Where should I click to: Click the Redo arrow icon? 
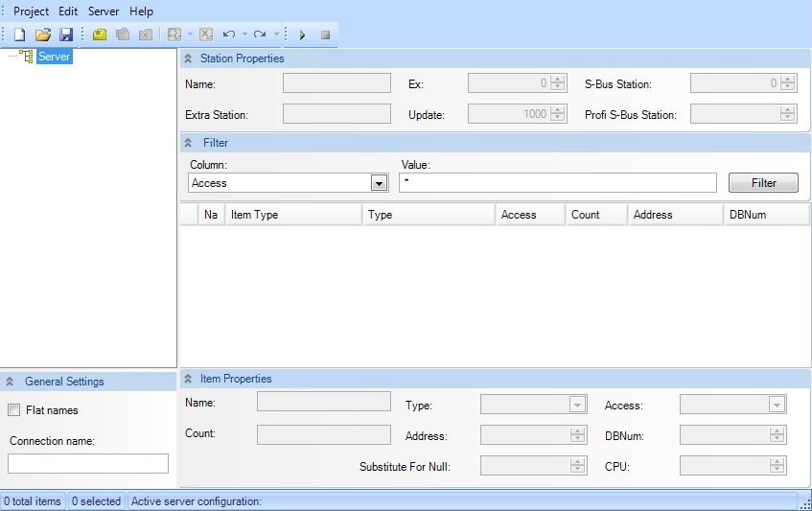[x=260, y=35]
